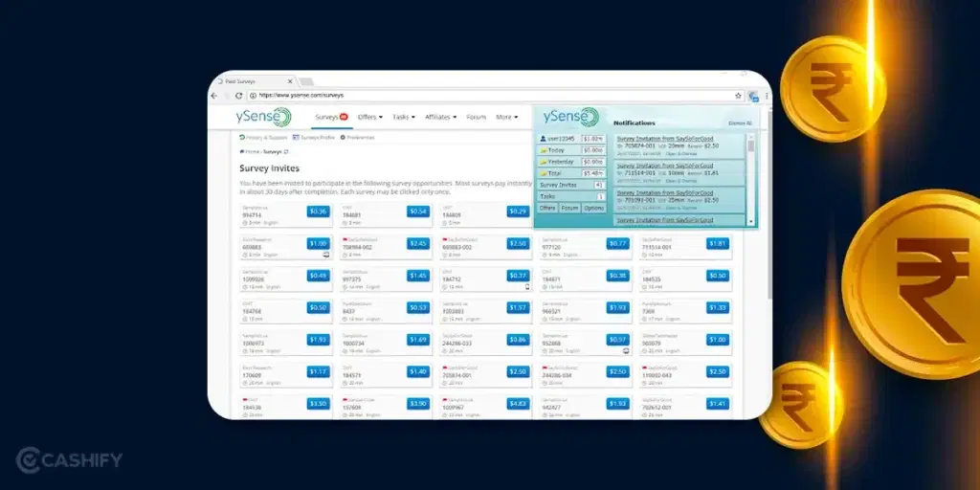Start the $1.69 survey 1000734

[418, 340]
